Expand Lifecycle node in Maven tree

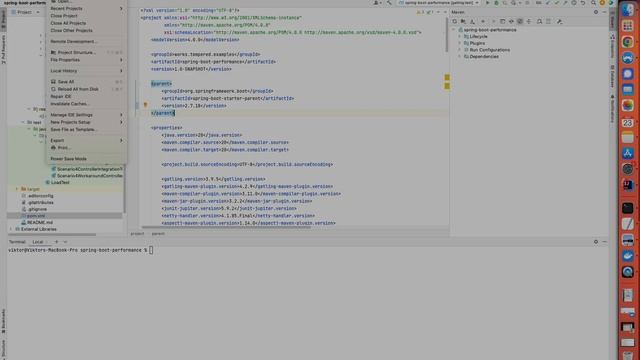click(460, 36)
